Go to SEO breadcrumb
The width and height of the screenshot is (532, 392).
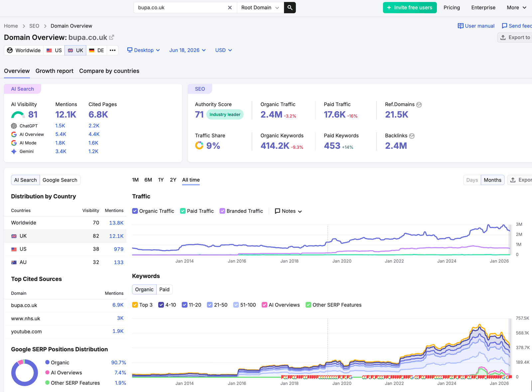click(x=34, y=26)
